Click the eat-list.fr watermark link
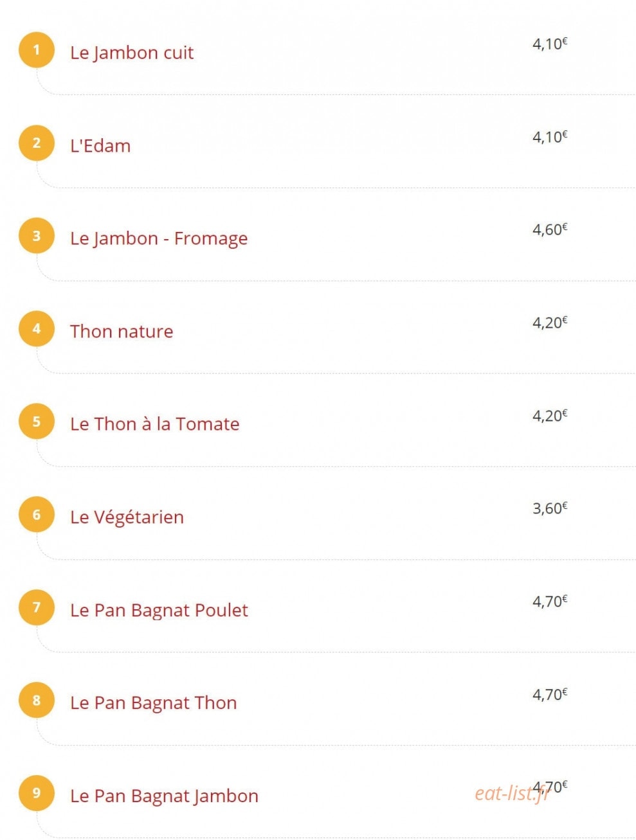636x840 pixels. tap(512, 794)
